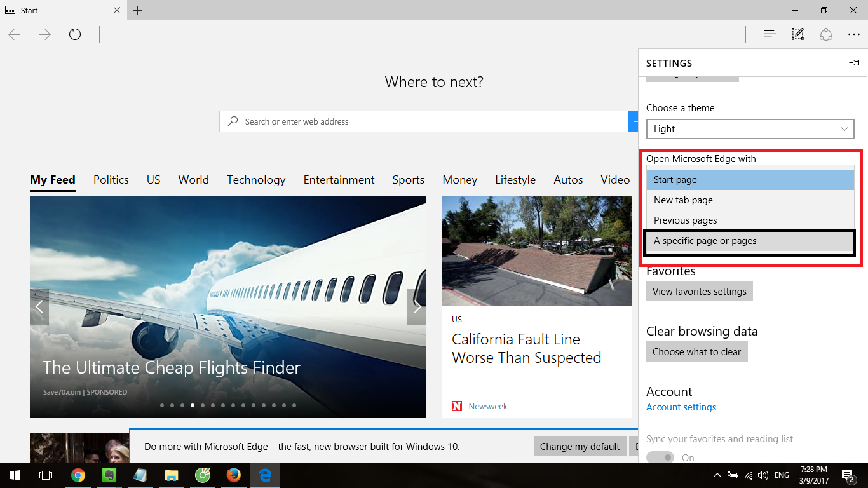
Task: Open the Wi-Fi network icon
Action: coord(749,475)
